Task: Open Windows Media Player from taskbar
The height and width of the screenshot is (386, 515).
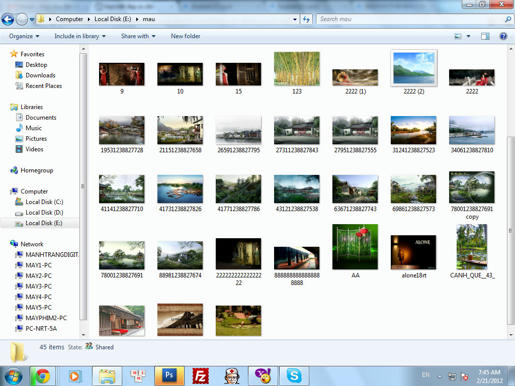Action: pos(74,376)
